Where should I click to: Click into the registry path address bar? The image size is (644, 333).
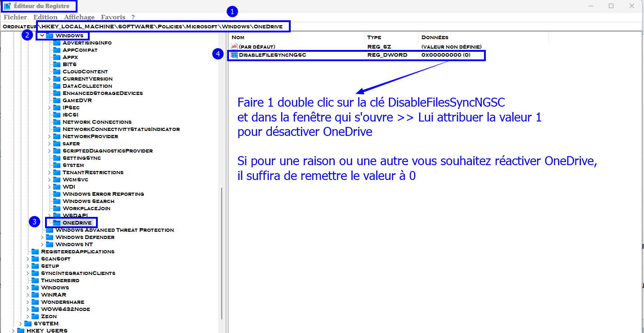click(322, 27)
